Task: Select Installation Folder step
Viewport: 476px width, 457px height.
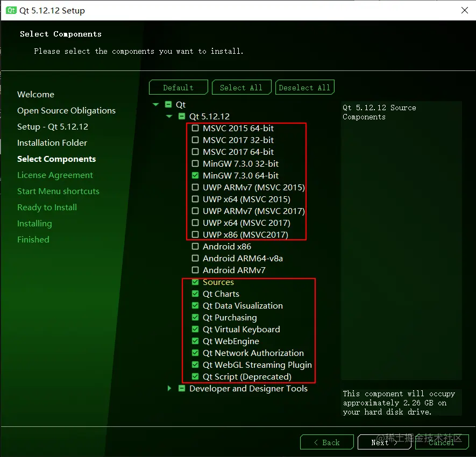Action: point(52,142)
